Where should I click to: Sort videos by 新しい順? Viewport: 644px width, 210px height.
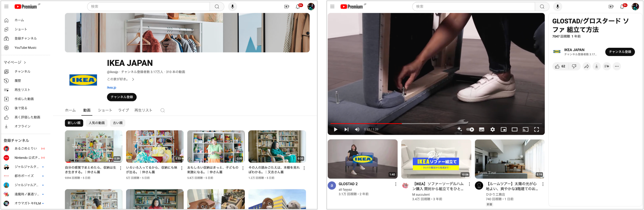point(74,123)
